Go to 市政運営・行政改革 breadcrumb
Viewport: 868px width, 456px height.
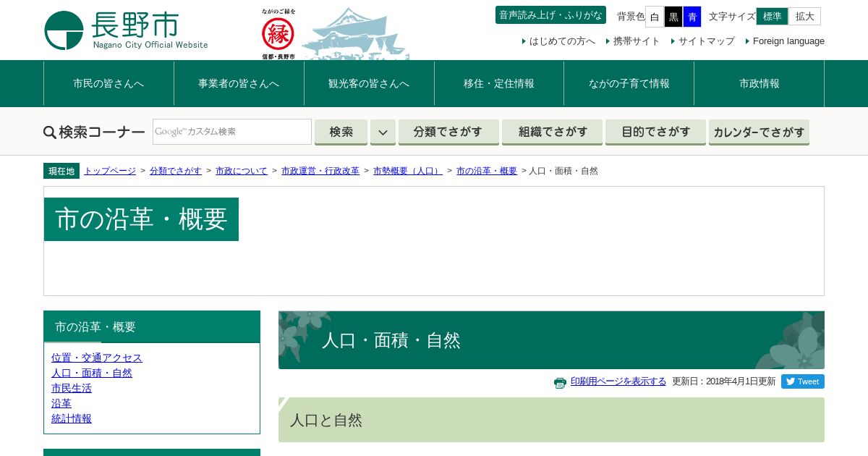click(x=320, y=171)
